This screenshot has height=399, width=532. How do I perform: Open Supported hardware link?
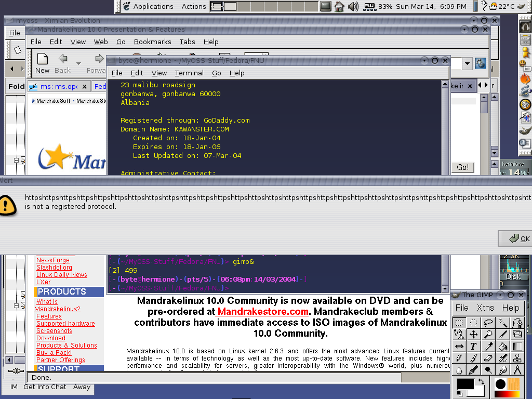[x=65, y=323]
